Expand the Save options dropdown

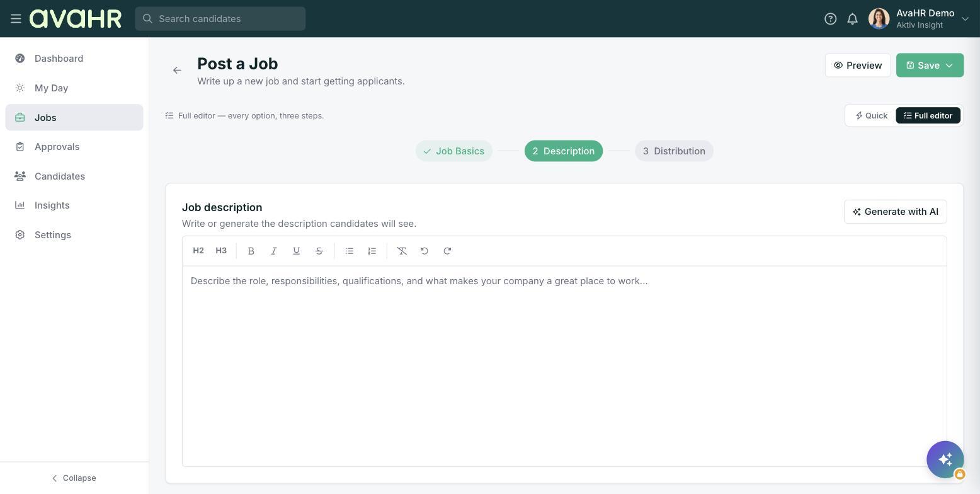(949, 66)
